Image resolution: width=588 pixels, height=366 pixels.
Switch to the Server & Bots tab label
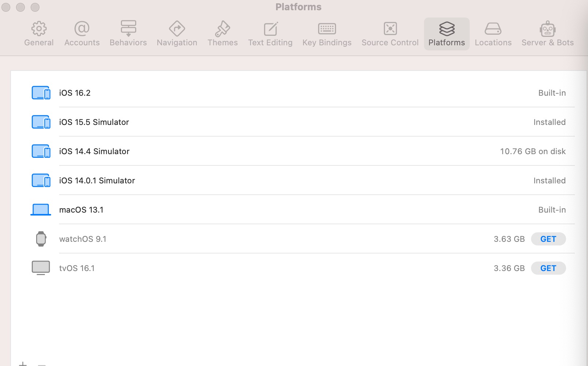(547, 42)
